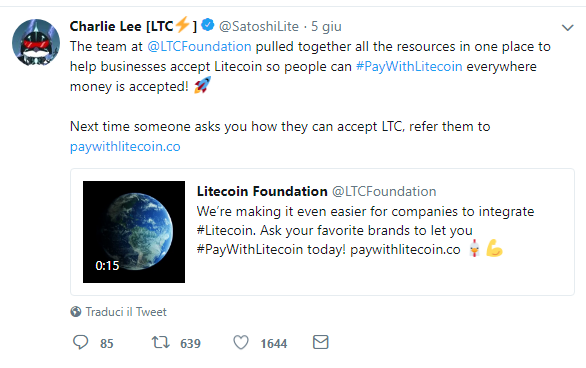The width and height of the screenshot is (586, 368).
Task: Open the tweet options chevron dropdown
Action: pos(568,27)
